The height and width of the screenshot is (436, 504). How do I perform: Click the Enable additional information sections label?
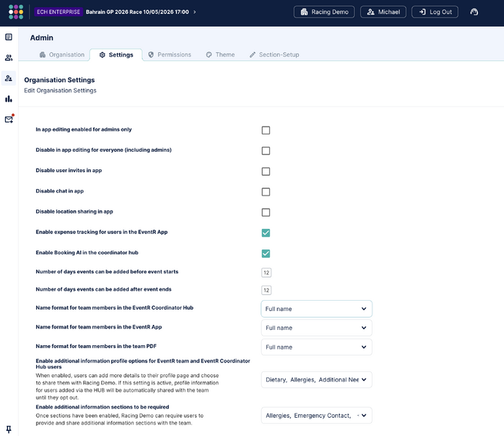click(x=103, y=407)
